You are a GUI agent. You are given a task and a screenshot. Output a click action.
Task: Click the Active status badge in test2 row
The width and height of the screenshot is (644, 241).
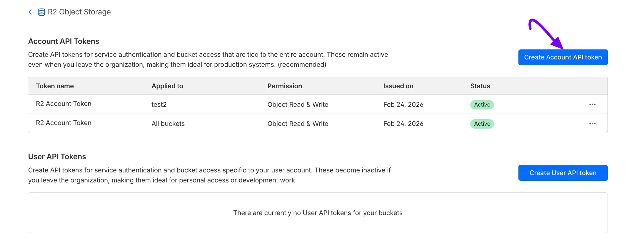point(482,104)
